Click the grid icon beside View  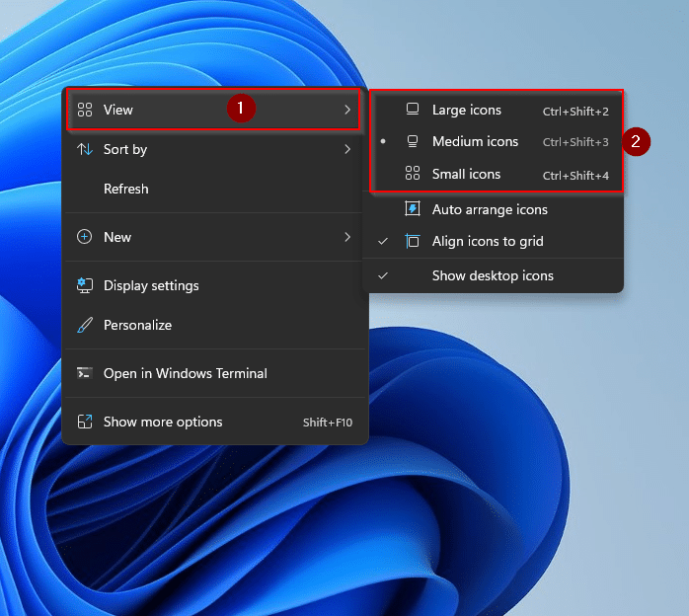tap(85, 110)
